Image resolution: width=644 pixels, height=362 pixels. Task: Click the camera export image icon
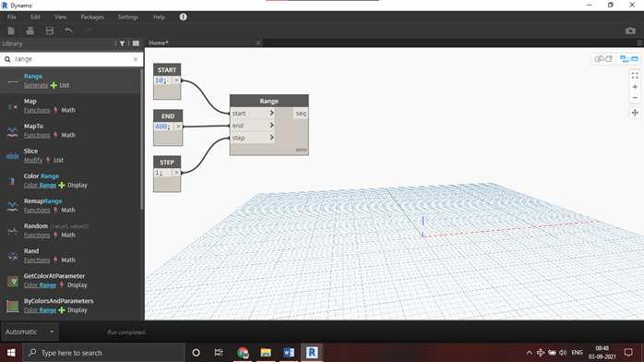(630, 30)
